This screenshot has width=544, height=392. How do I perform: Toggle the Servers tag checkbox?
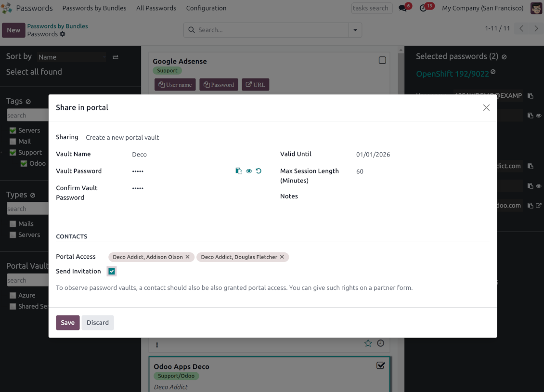point(13,131)
